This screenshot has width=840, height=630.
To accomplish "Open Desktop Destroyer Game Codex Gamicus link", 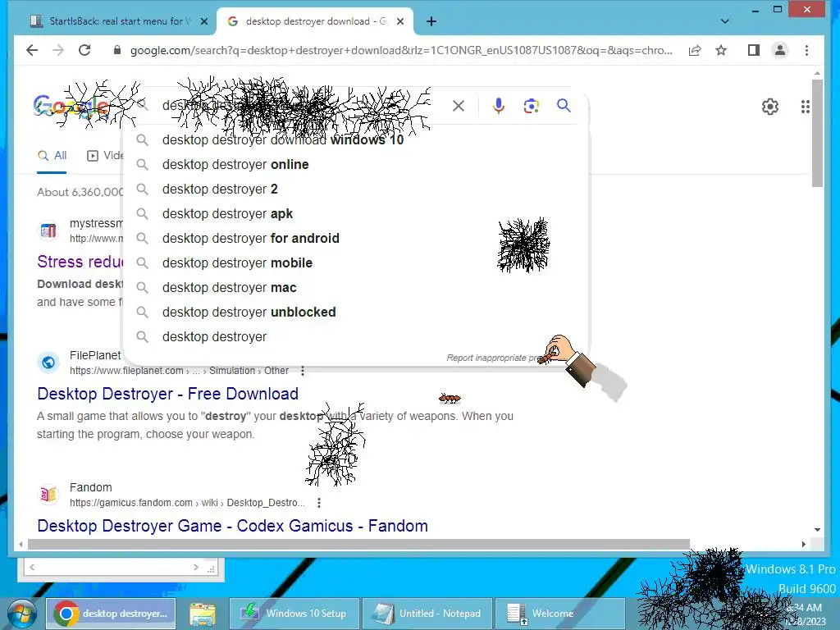I will click(x=232, y=526).
